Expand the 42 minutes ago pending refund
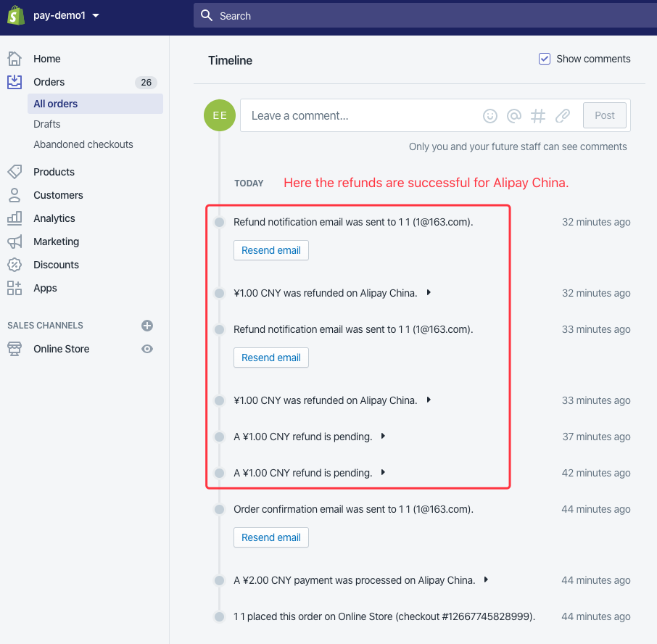The height and width of the screenshot is (644, 657). click(383, 473)
